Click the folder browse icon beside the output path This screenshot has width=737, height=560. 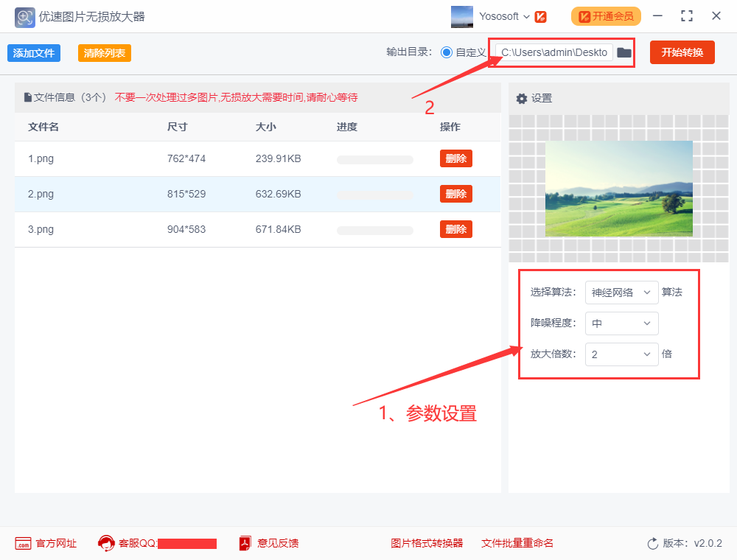pos(624,52)
